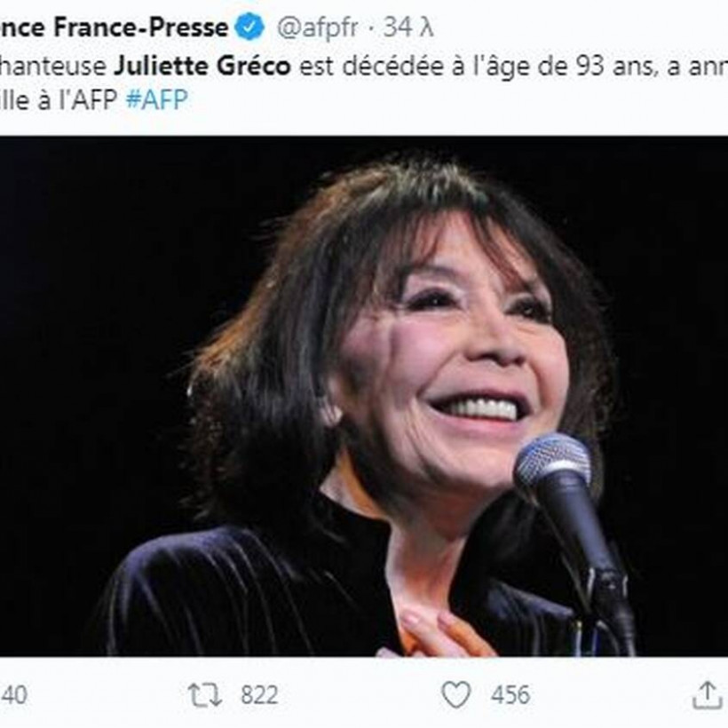Click the like count 456
The height and width of the screenshot is (728, 728).
[510, 694]
